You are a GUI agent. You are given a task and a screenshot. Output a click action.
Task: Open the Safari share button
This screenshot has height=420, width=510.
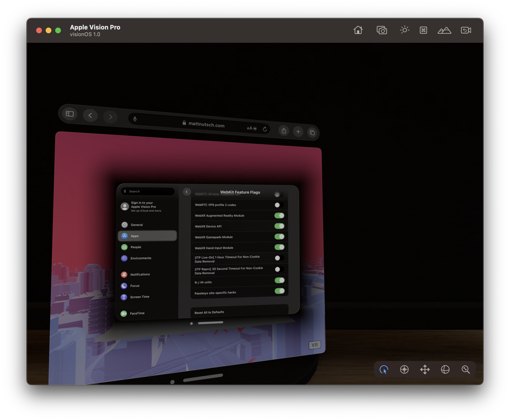[x=284, y=131]
